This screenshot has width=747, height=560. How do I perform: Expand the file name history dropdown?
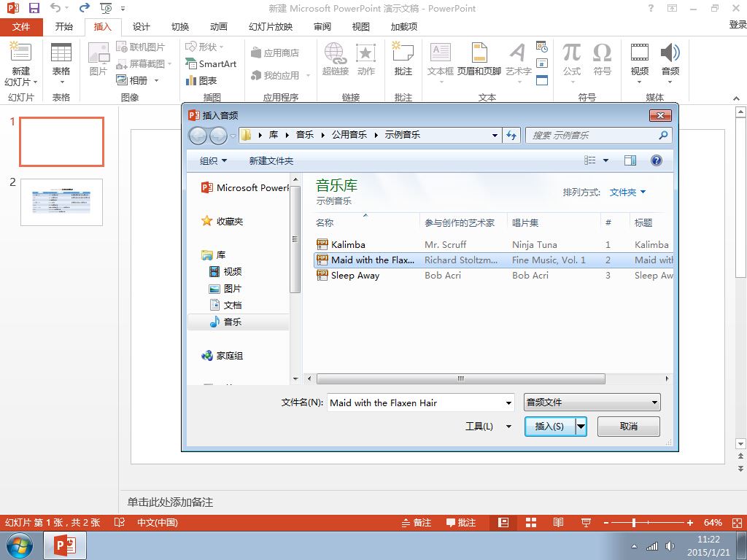pos(508,402)
